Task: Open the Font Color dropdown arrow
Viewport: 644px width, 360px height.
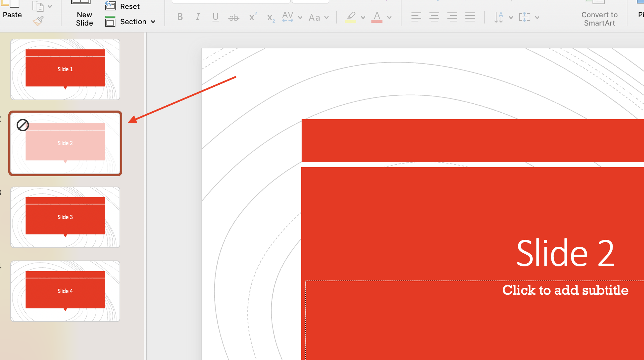Action: (x=389, y=17)
